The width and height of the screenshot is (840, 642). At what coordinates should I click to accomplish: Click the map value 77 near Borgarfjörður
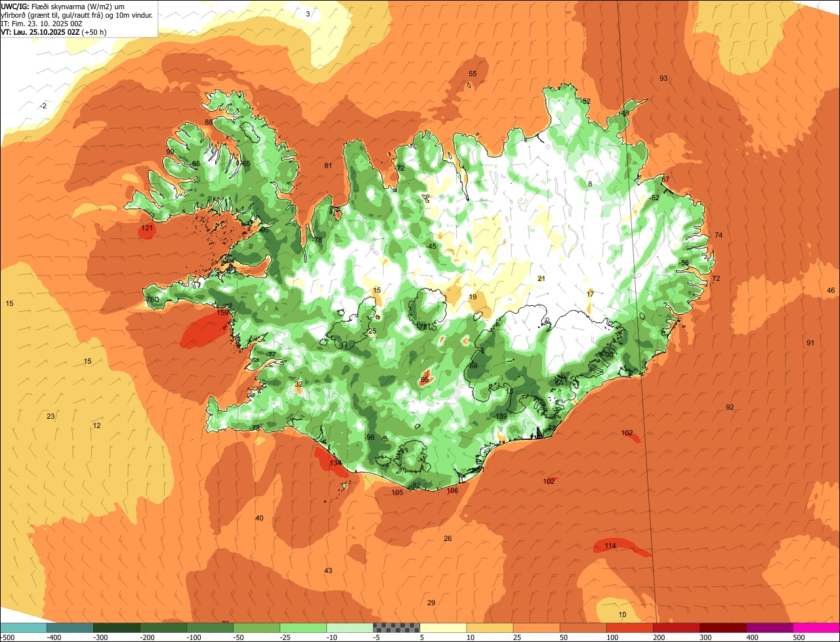[x=272, y=355]
